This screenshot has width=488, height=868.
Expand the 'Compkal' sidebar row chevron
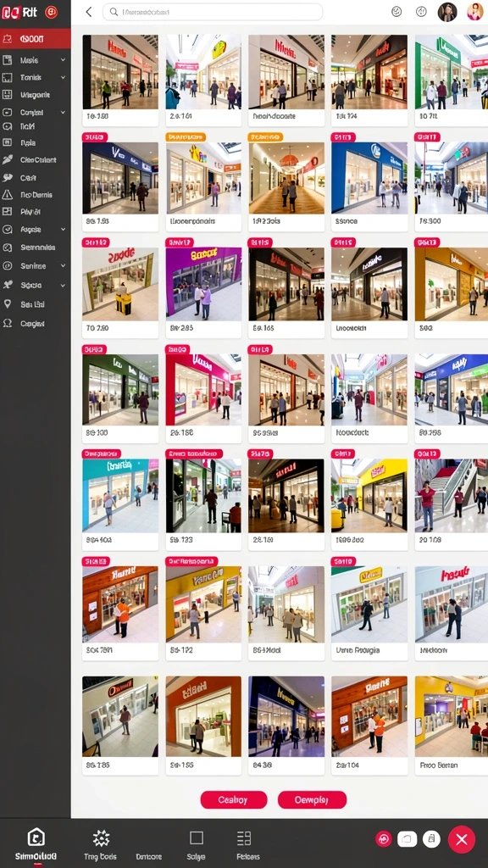click(63, 113)
